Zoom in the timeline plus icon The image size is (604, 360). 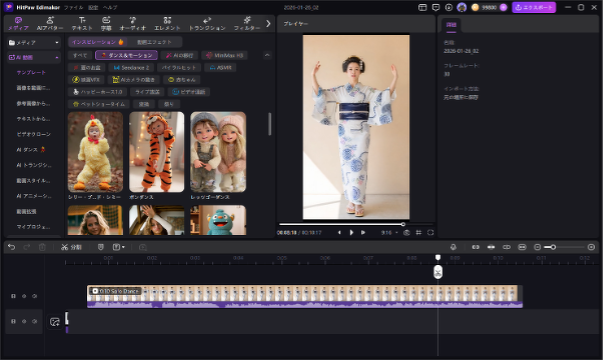(x=591, y=247)
